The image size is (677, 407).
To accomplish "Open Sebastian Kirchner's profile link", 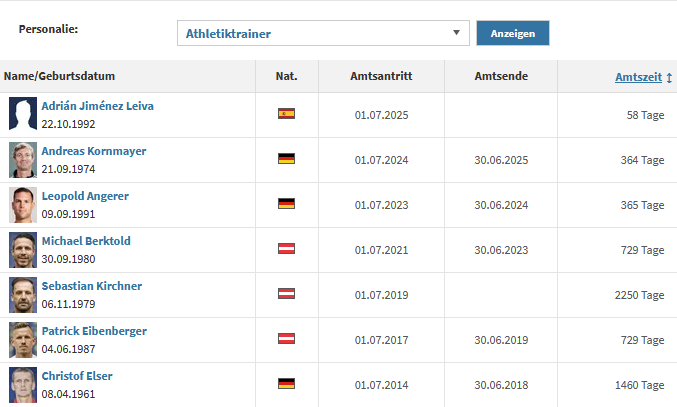I will [x=92, y=286].
